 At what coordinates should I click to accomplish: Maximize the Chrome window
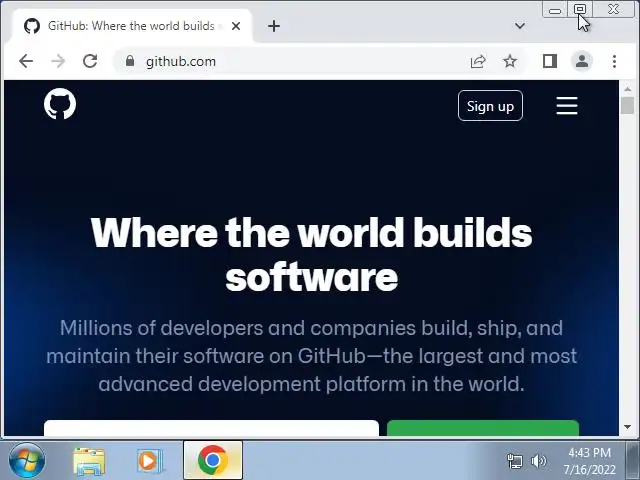(580, 9)
